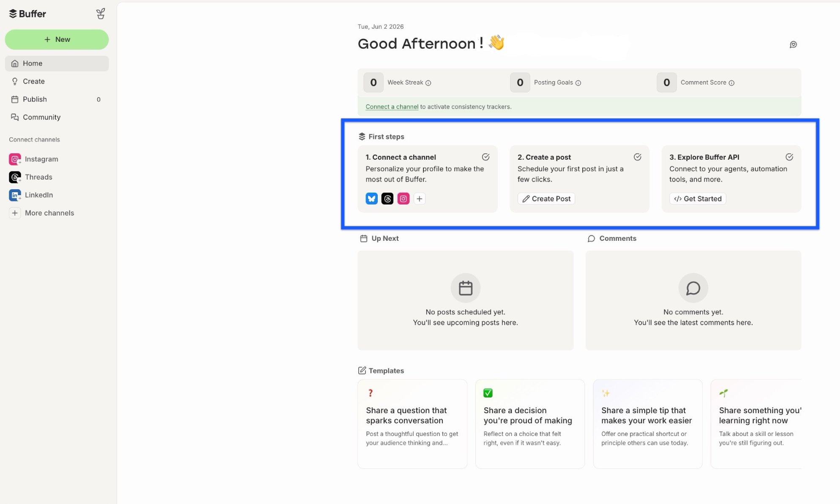Go to Home in sidebar
840x504 pixels.
57,63
